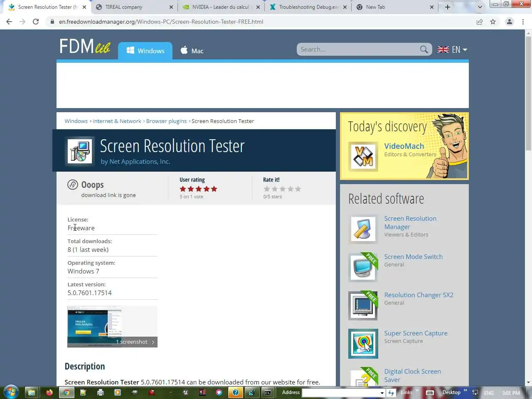Open Screen Resolution Manager link
Viewport: 532px width, 399px height.
[410, 222]
